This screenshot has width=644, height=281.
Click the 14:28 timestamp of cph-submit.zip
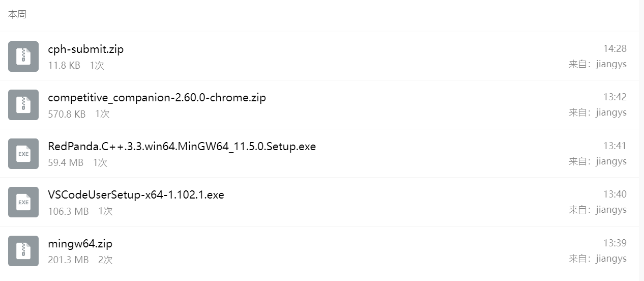tap(614, 48)
